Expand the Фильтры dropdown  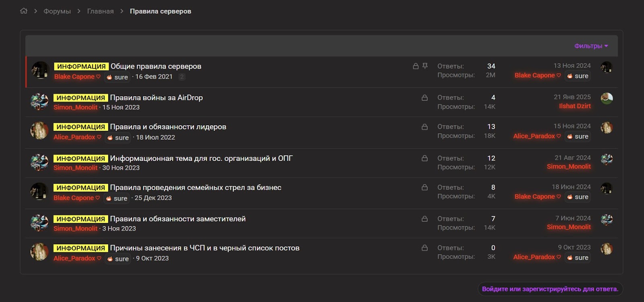click(591, 46)
